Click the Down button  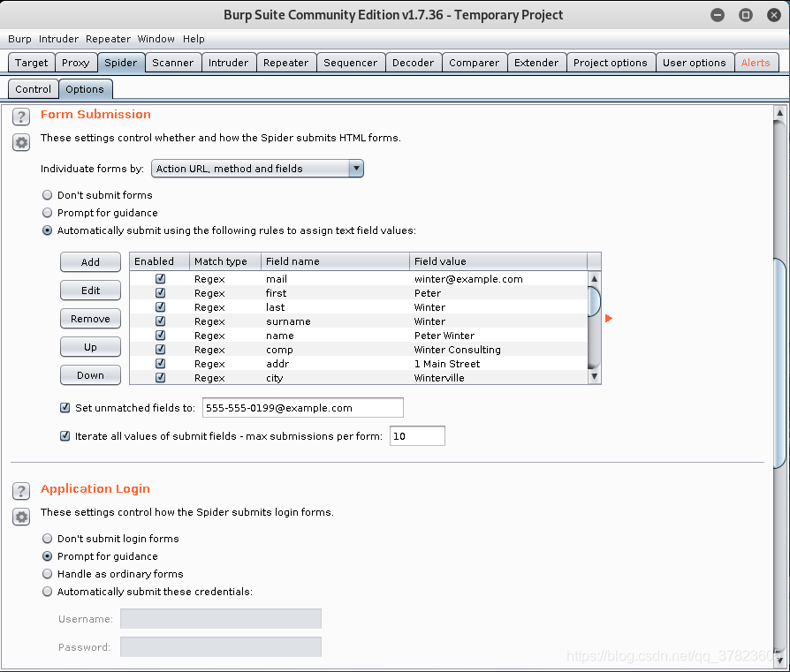click(x=90, y=374)
